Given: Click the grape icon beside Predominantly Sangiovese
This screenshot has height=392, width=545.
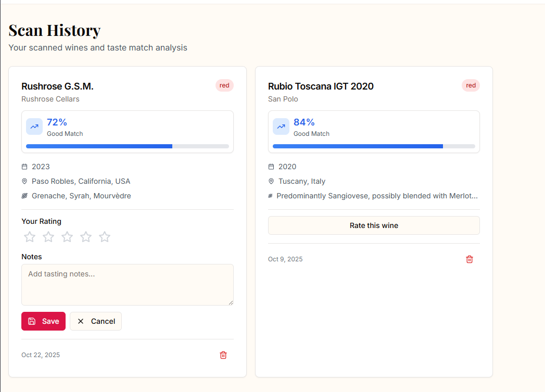Looking at the screenshot, I should pos(270,196).
